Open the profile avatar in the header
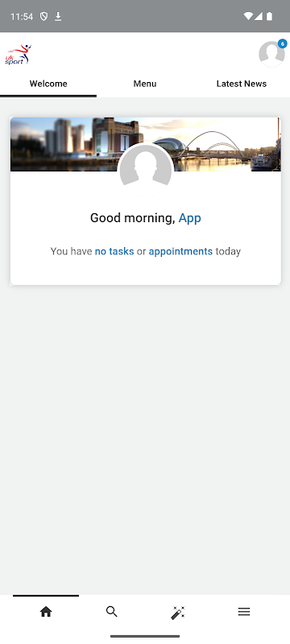290x644 pixels. [271, 54]
